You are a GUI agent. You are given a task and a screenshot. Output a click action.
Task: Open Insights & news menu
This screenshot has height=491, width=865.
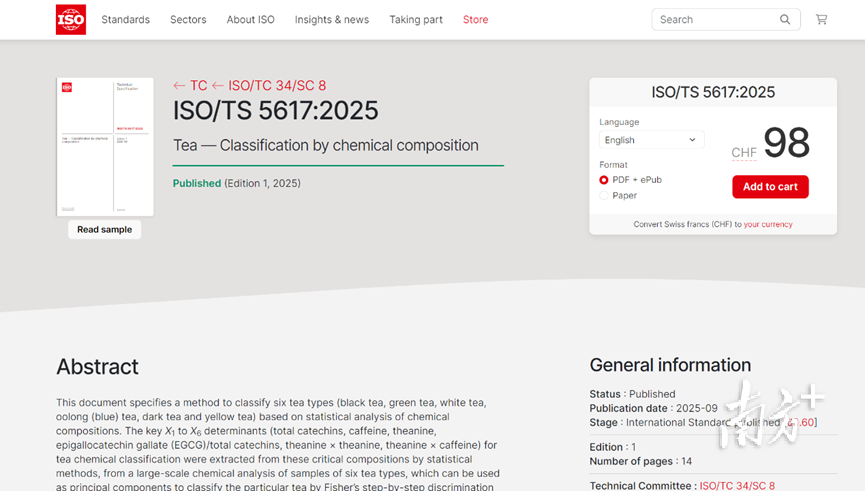331,19
